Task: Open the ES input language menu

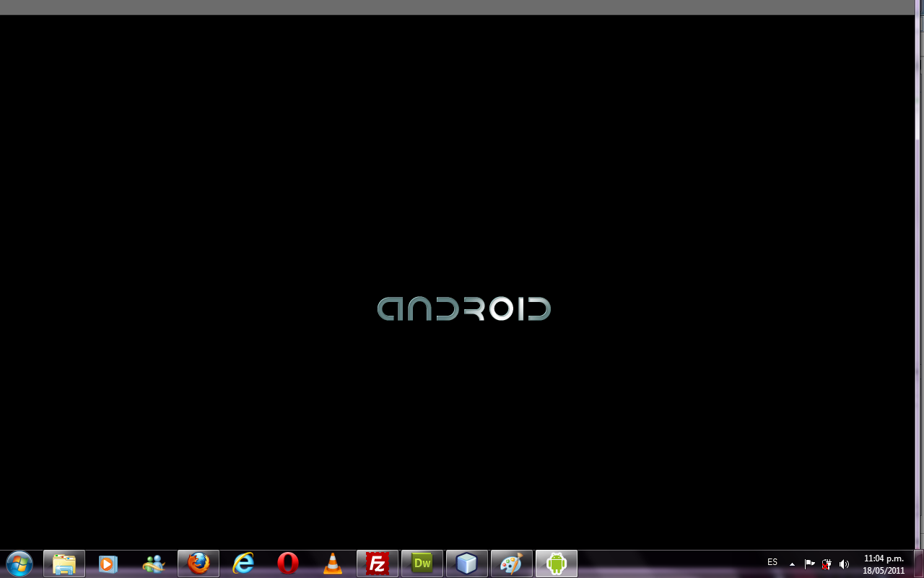Action: pos(772,562)
